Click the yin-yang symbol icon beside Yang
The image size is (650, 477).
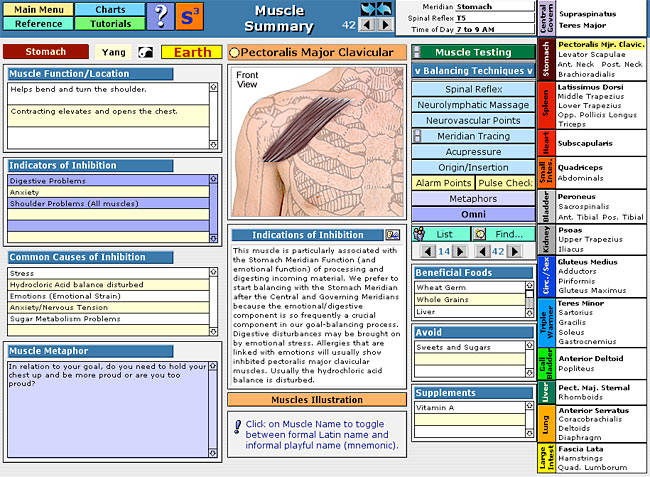coord(146,52)
